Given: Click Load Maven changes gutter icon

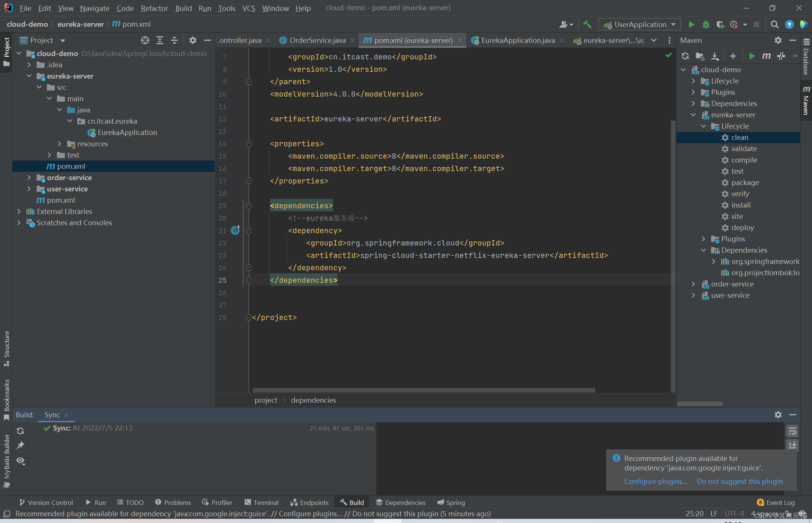Looking at the screenshot, I should tap(235, 230).
